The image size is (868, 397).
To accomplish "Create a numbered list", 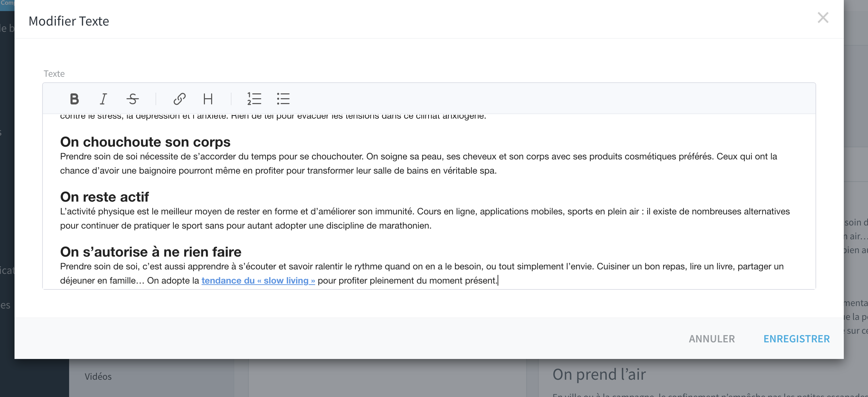I will click(254, 99).
